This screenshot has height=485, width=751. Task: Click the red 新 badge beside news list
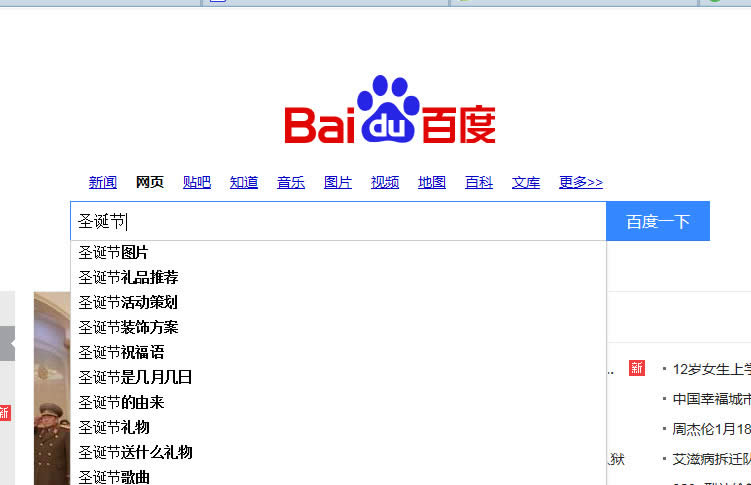point(636,369)
